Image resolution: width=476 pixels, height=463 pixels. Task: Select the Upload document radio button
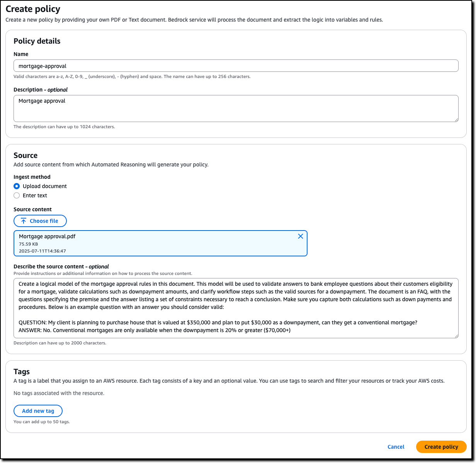(x=17, y=186)
